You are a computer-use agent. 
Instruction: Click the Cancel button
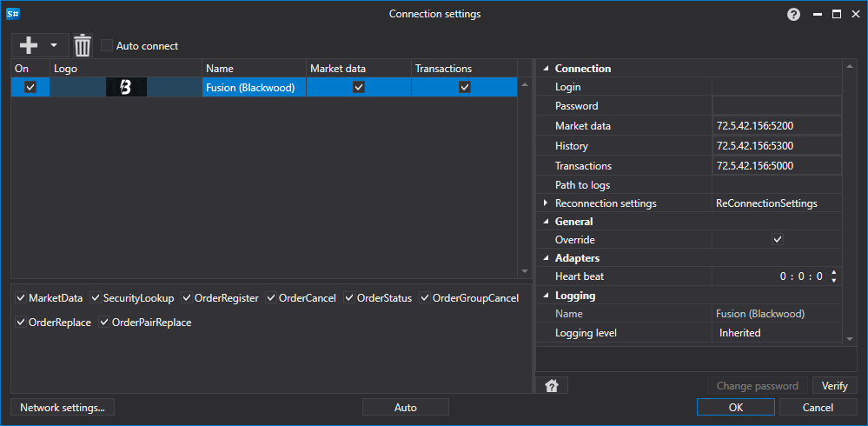tap(818, 408)
